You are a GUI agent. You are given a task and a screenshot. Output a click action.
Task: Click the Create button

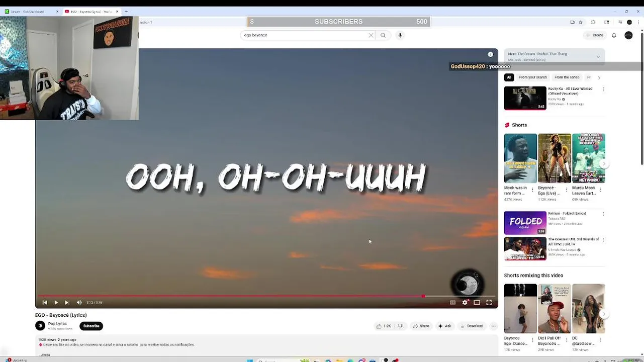click(594, 35)
